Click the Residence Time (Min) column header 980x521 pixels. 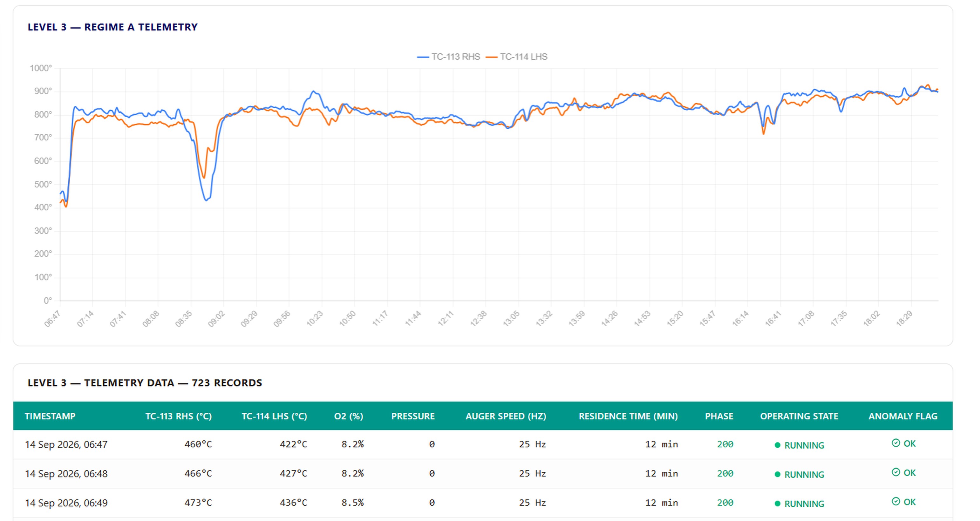point(628,416)
